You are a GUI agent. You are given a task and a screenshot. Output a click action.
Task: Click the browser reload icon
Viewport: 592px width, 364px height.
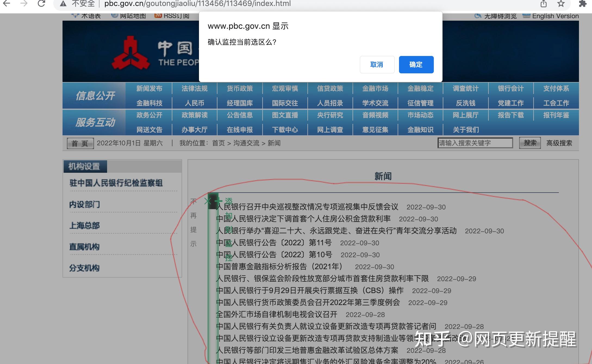coord(41,4)
